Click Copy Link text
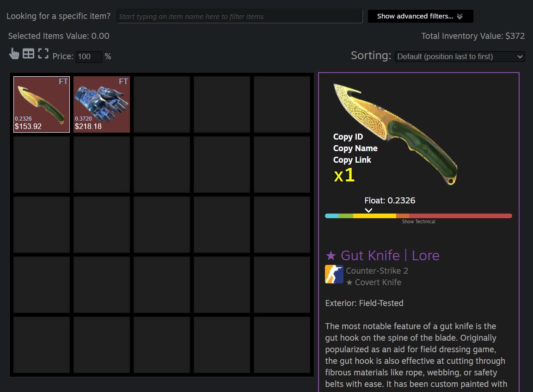This screenshot has width=533, height=392. coord(352,160)
